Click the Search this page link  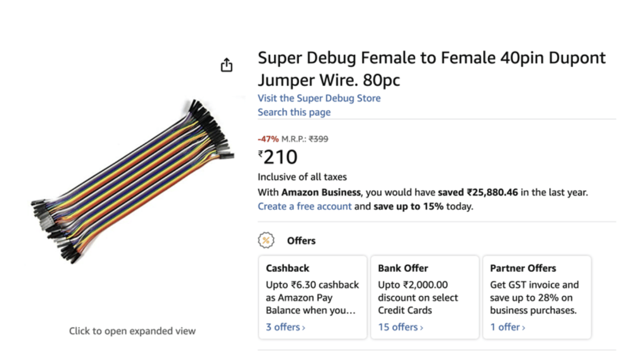click(x=294, y=112)
